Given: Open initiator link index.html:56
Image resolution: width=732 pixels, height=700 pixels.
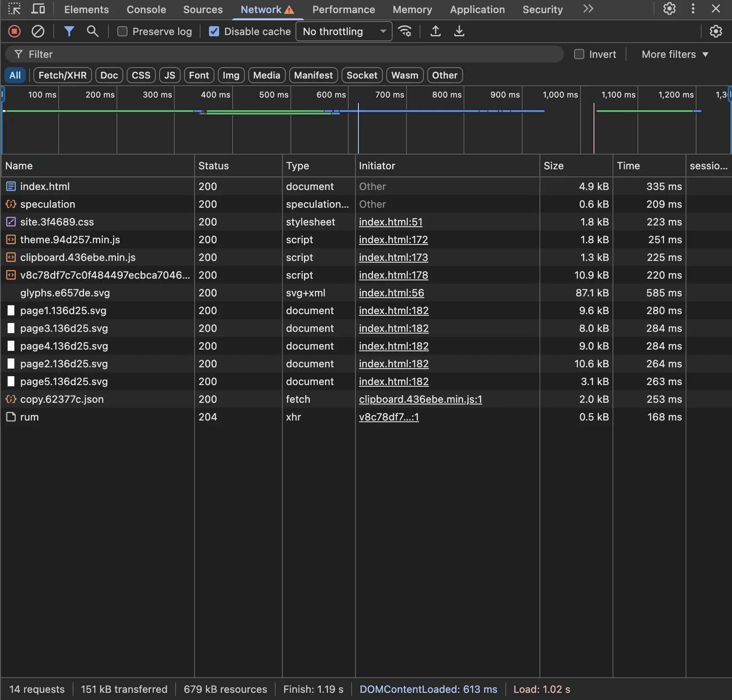Looking at the screenshot, I should click(391, 293).
